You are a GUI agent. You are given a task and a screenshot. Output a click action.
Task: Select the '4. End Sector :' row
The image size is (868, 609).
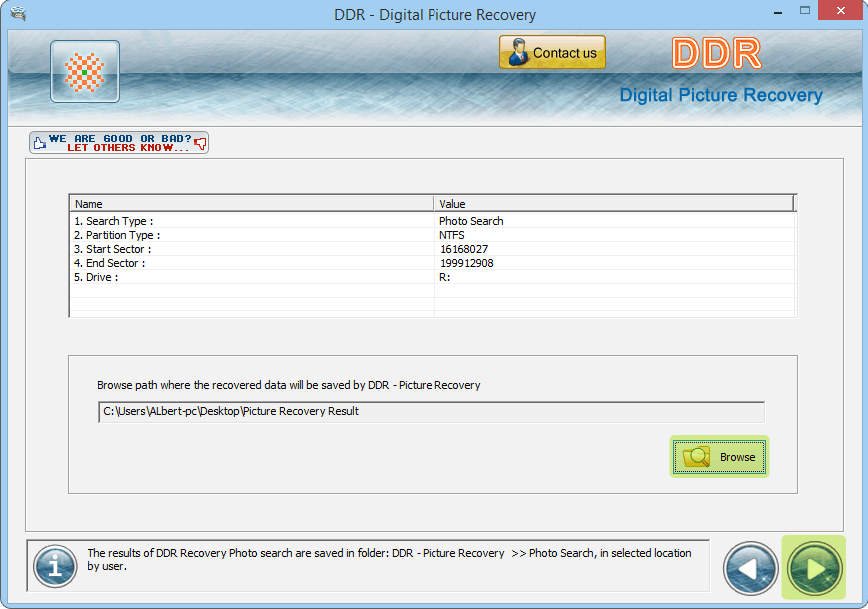[x=433, y=263]
